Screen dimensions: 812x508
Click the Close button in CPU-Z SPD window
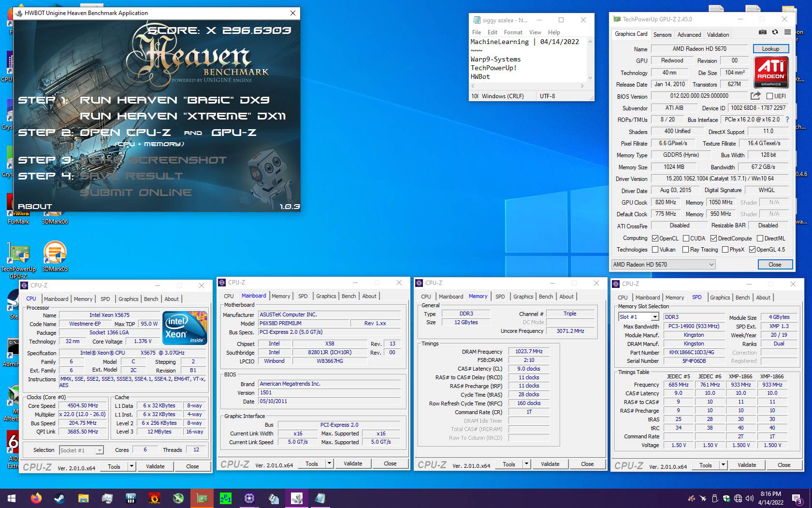[x=784, y=465]
